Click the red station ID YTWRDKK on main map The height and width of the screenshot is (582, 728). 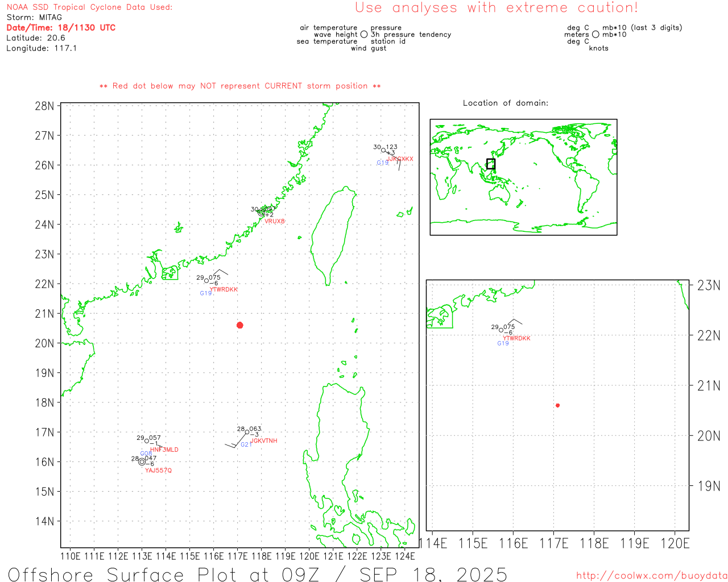(224, 289)
